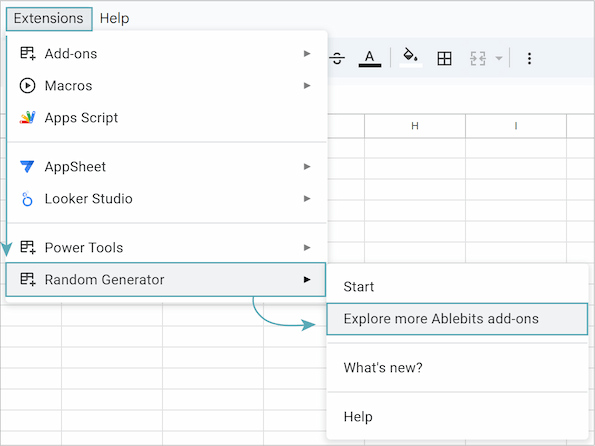Select column H header
Image resolution: width=595 pixels, height=446 pixels.
tap(415, 126)
